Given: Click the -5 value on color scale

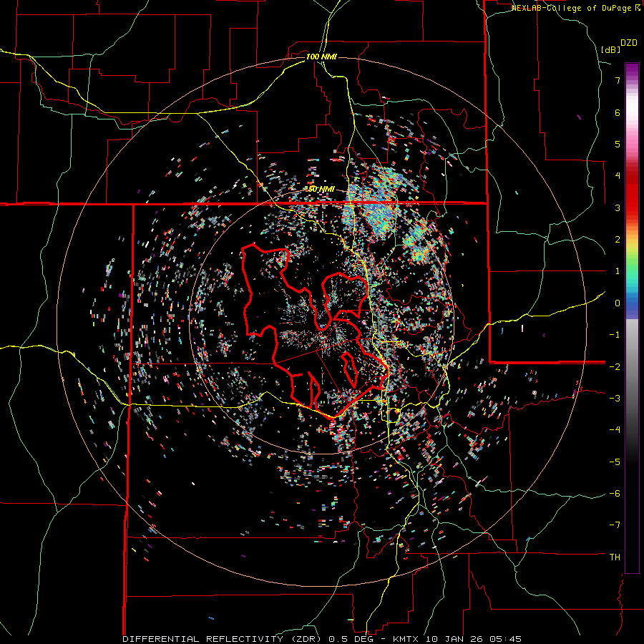Looking at the screenshot, I should tap(615, 462).
